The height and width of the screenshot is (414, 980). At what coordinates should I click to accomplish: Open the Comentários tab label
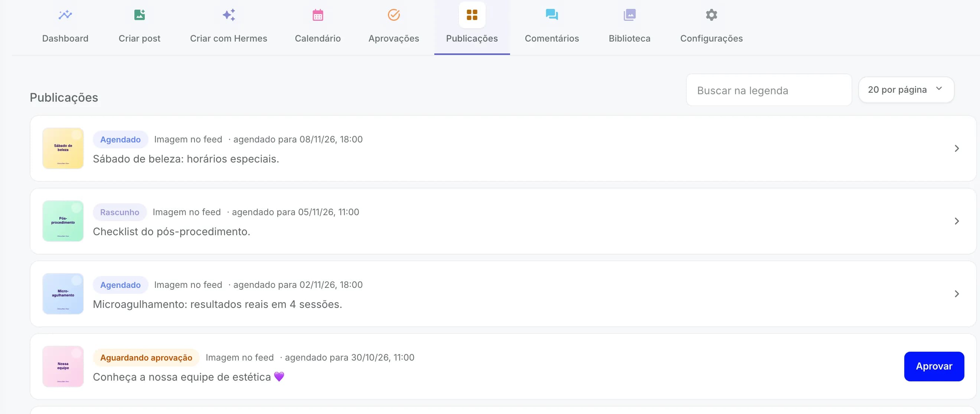pos(552,39)
